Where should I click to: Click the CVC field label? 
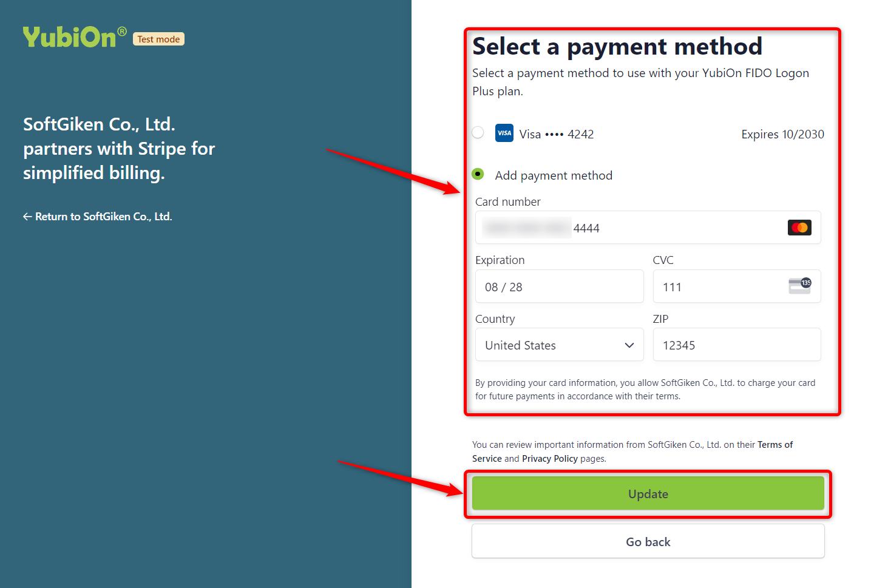(x=663, y=260)
